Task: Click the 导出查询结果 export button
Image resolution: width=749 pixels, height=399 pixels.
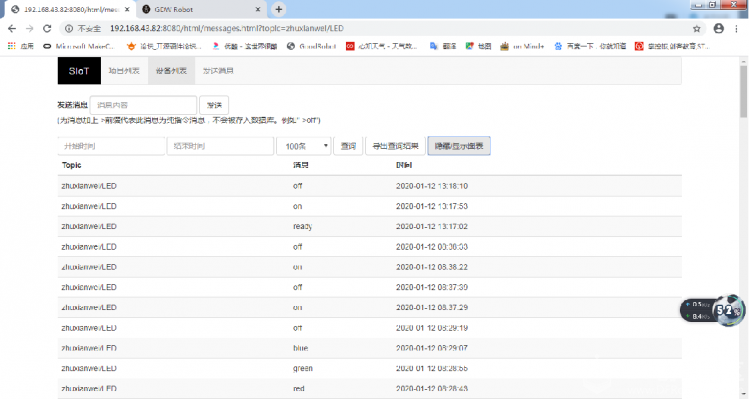Action: click(395, 146)
